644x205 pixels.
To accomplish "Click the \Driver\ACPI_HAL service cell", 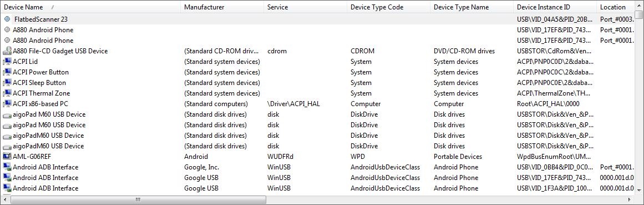I will [x=293, y=104].
